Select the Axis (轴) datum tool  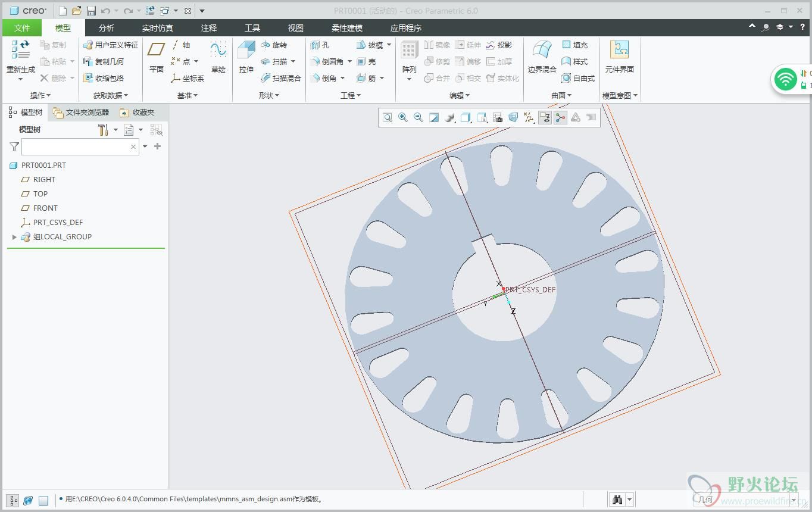tap(180, 45)
